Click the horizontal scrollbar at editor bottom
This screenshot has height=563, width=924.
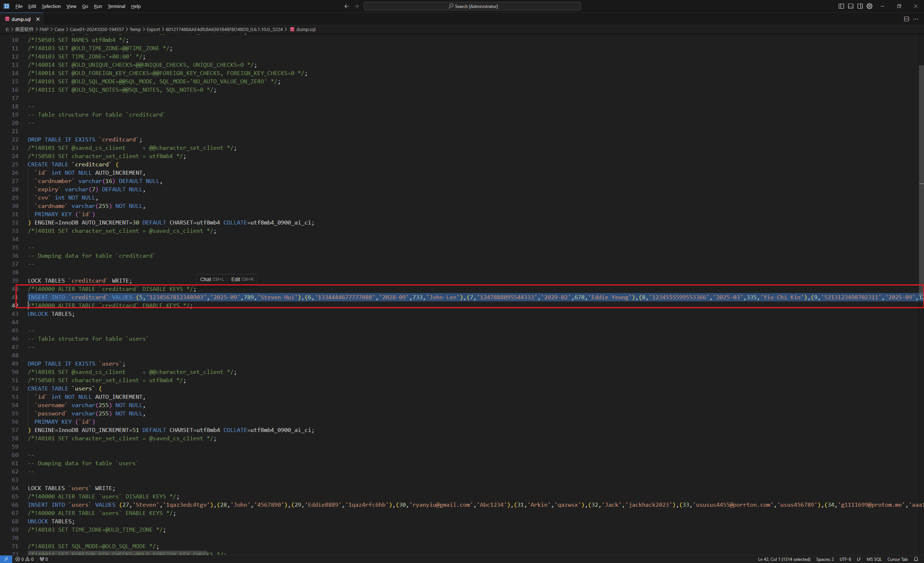tap(117, 553)
